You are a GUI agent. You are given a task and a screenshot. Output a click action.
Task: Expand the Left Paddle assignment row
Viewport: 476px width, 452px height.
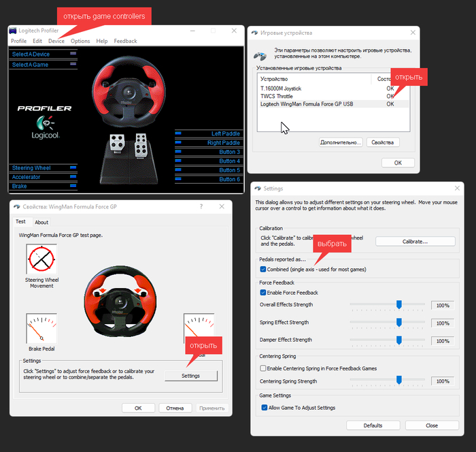tap(209, 133)
